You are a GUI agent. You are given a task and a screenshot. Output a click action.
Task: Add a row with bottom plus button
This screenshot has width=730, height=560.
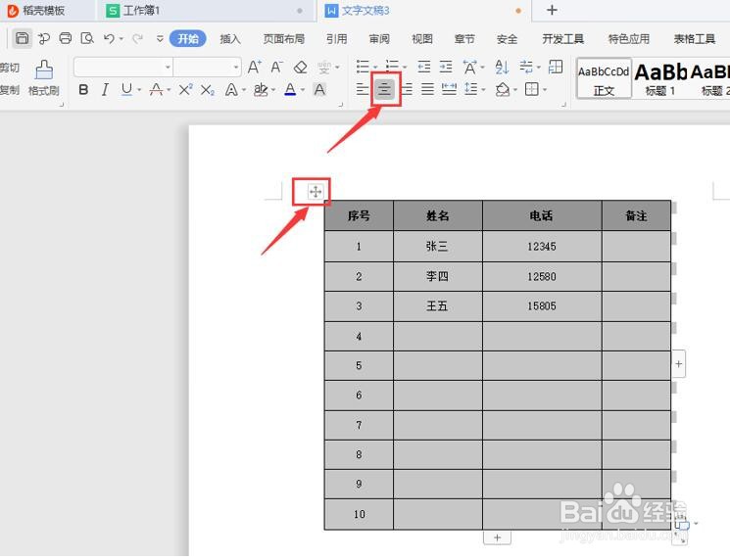click(x=497, y=537)
